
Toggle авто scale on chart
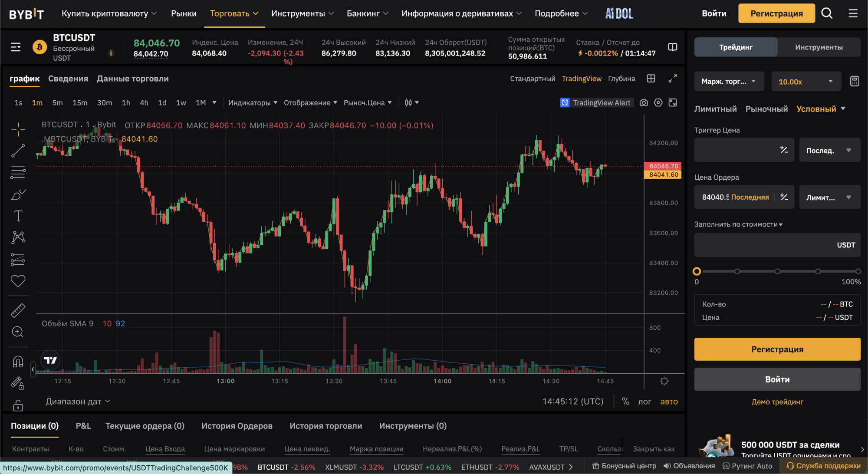[669, 402]
